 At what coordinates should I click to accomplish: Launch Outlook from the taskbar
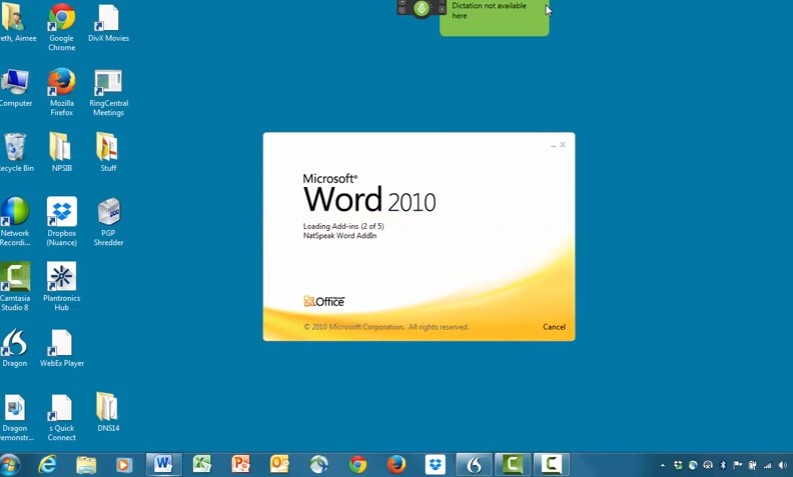coord(279,464)
